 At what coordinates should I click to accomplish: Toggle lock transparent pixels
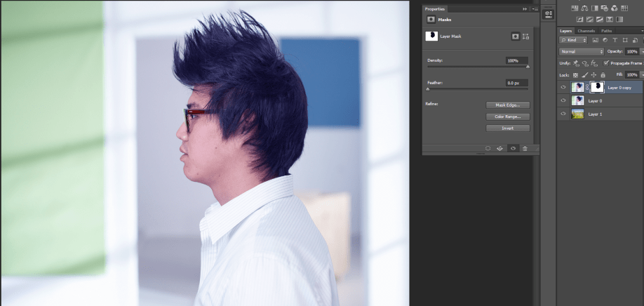575,75
